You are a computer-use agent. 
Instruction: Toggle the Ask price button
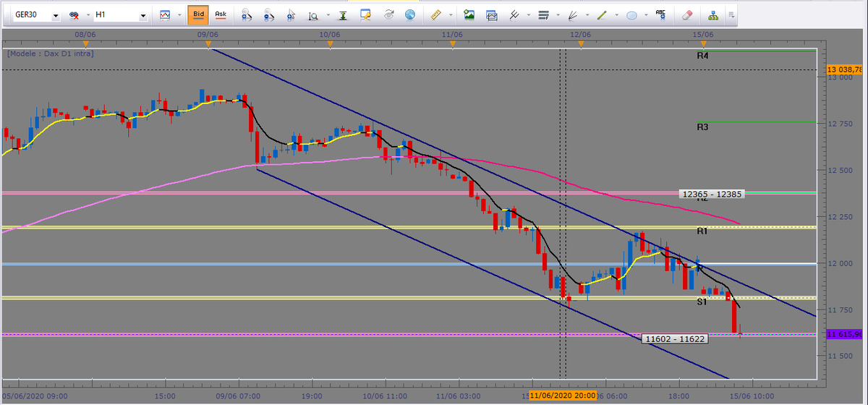[221, 14]
